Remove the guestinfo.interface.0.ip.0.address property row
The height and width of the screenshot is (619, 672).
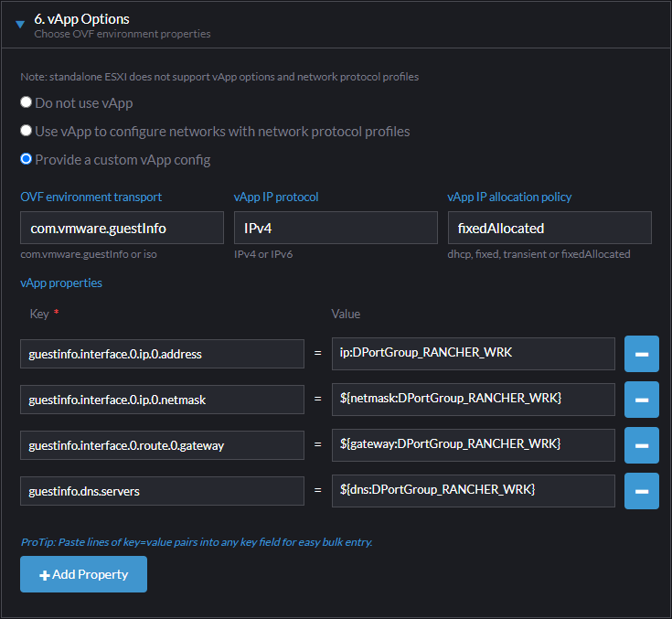[x=641, y=354]
